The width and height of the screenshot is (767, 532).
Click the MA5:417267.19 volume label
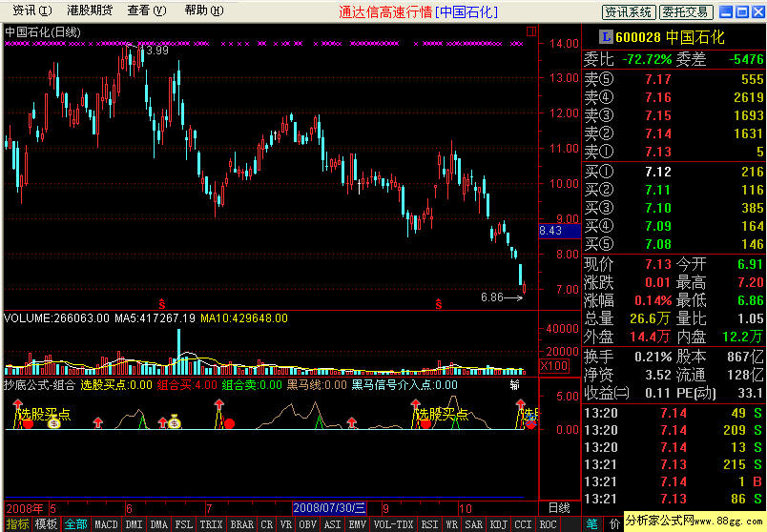point(155,318)
